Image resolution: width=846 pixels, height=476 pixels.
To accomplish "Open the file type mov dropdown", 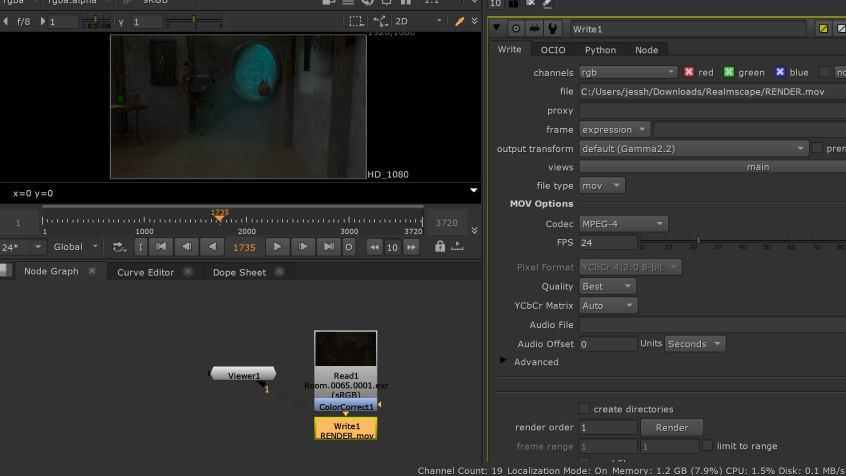I will pos(602,186).
